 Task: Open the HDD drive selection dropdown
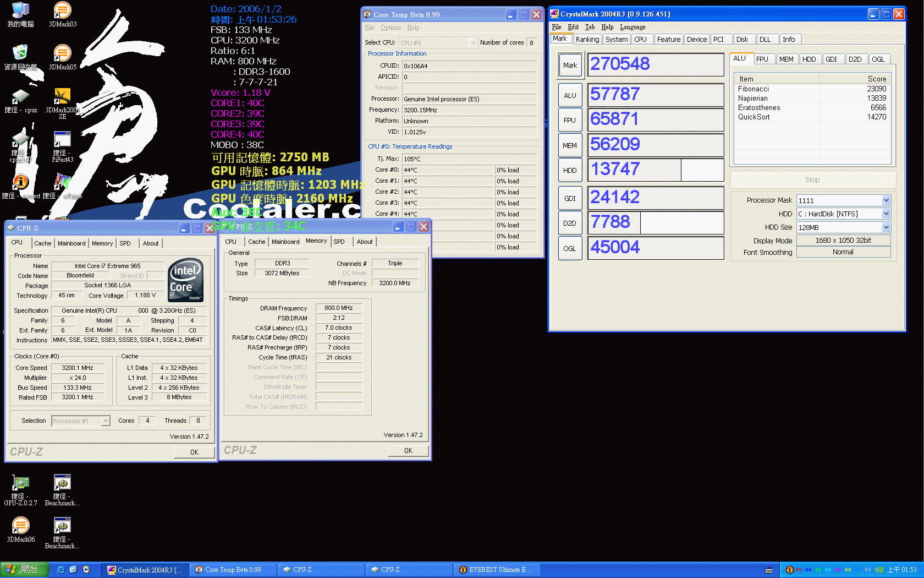pyautogui.click(x=886, y=214)
